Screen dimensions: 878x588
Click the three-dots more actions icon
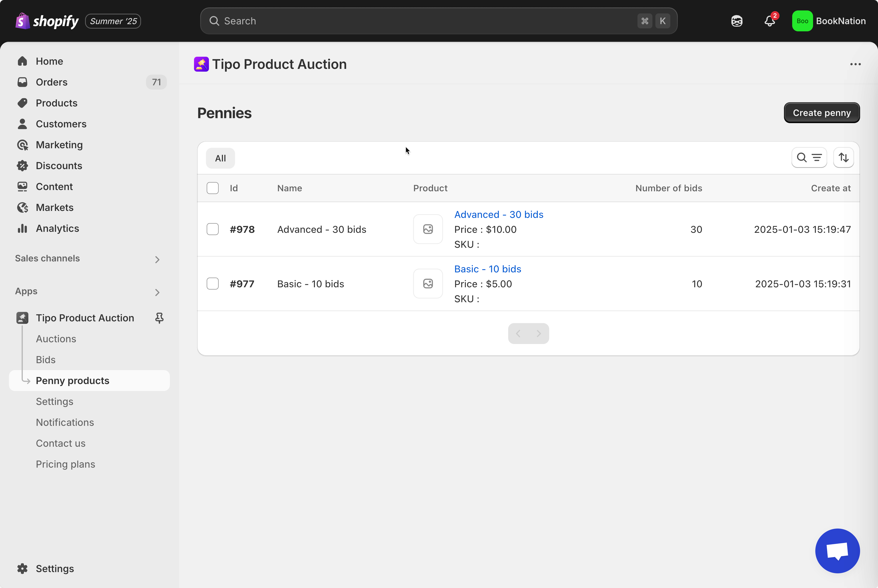tap(855, 64)
